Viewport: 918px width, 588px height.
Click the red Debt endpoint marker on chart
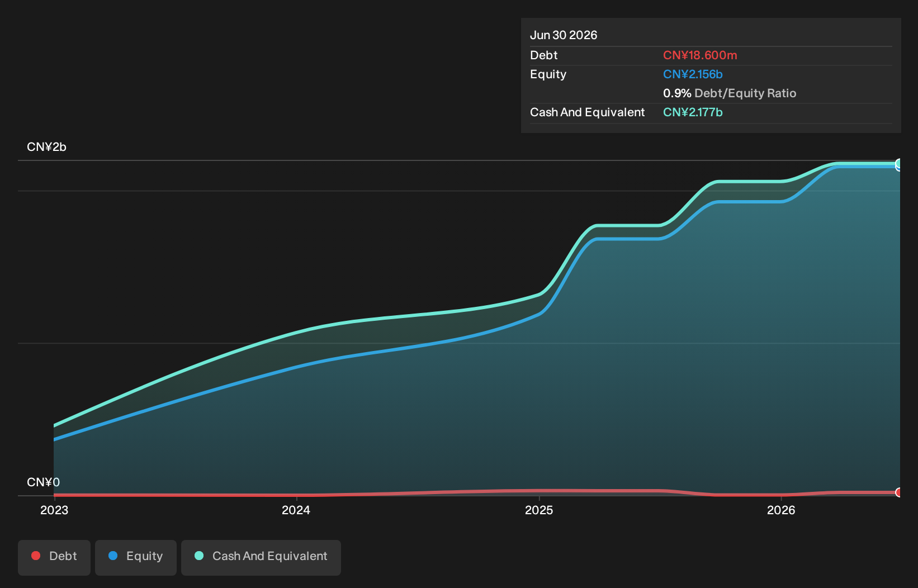pos(899,492)
